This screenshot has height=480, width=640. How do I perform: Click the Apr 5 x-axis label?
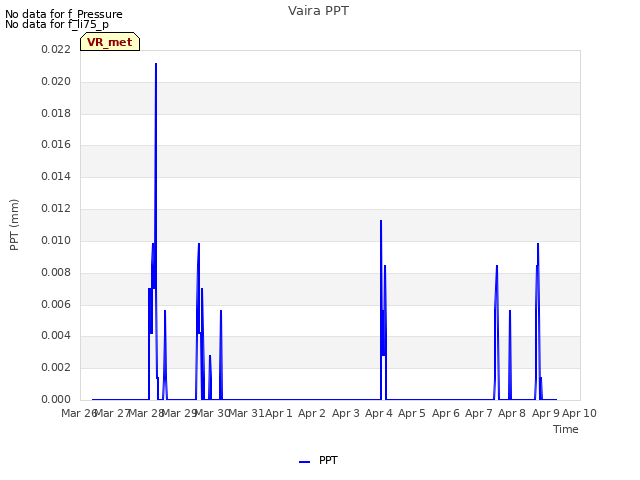coord(412,413)
